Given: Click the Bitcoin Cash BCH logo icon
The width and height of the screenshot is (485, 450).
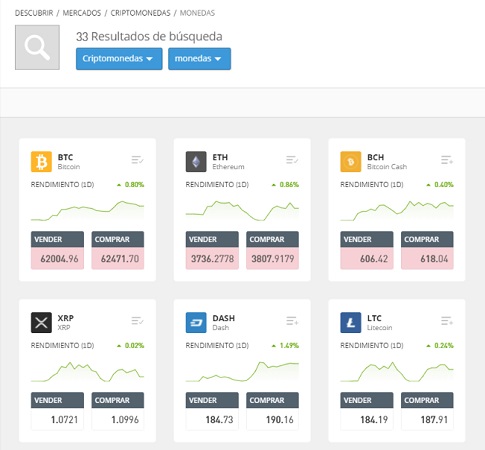Looking at the screenshot, I should tap(351, 162).
